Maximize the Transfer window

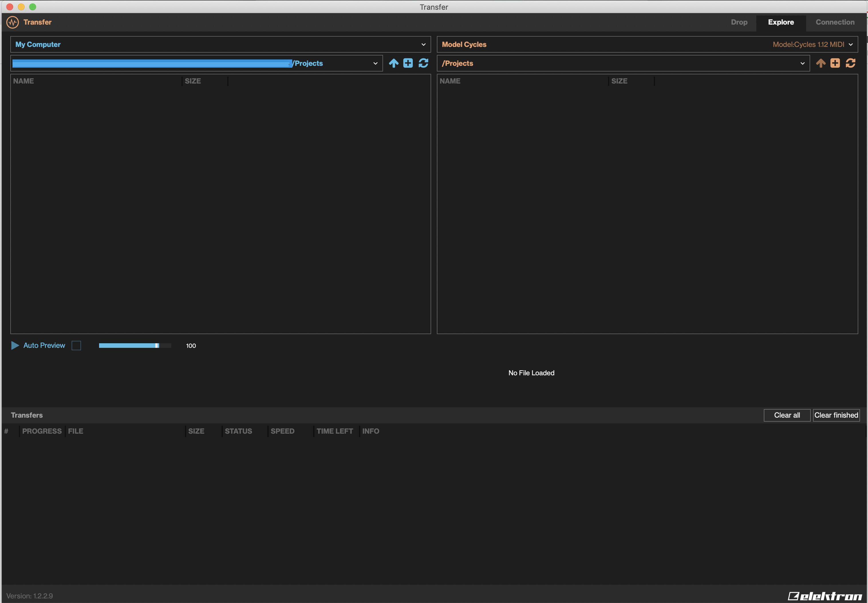[x=33, y=7]
